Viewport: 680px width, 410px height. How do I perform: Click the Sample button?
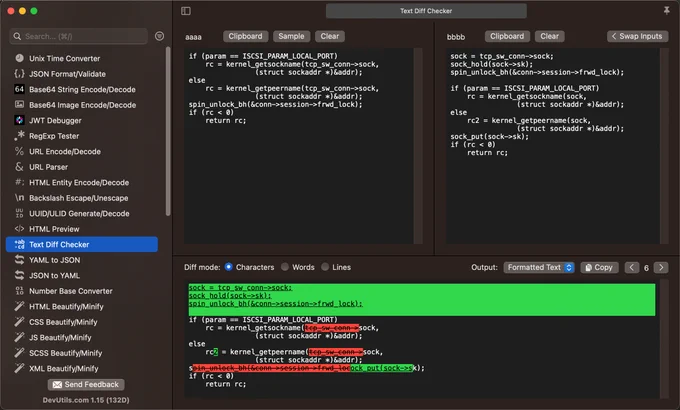coord(291,36)
